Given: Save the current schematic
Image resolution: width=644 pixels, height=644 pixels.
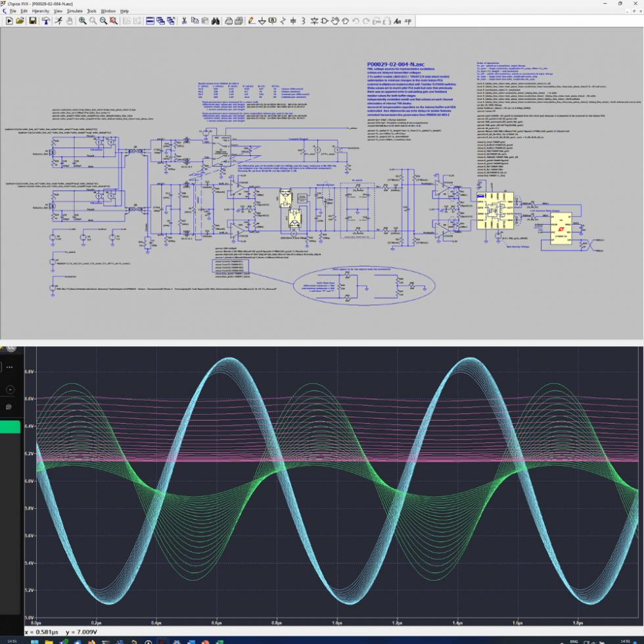Looking at the screenshot, I should pos(32,22).
